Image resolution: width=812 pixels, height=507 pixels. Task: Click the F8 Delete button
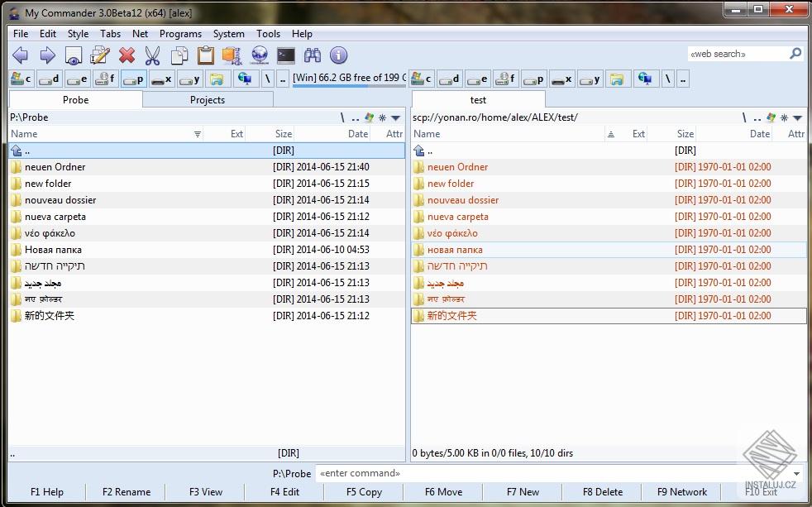click(x=602, y=492)
